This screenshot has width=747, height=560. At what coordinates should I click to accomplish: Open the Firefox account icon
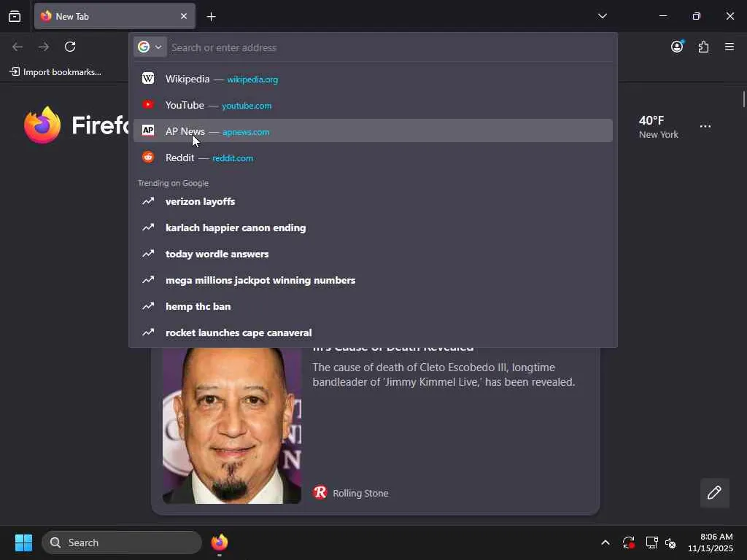(x=677, y=47)
